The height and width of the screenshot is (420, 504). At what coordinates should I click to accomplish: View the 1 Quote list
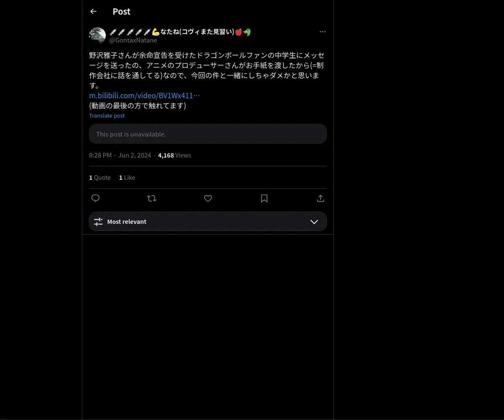pyautogui.click(x=100, y=178)
